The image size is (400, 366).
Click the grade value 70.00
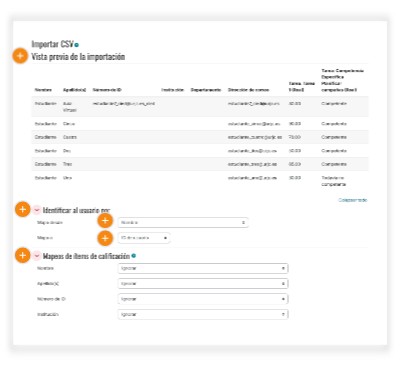(295, 137)
